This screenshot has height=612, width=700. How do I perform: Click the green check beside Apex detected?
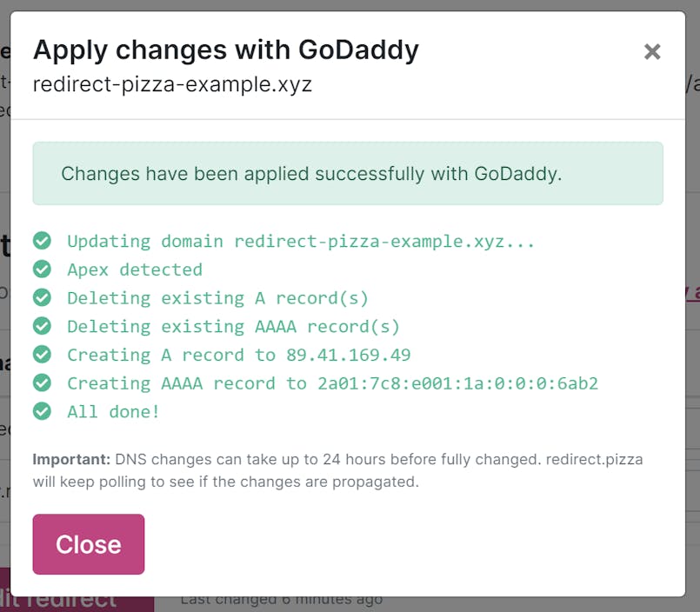42,269
